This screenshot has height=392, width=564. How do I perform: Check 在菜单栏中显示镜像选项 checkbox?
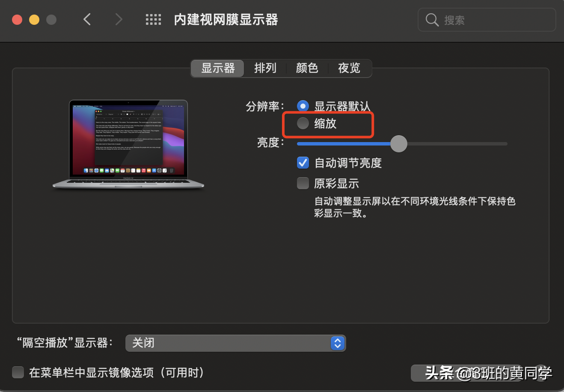click(x=18, y=372)
